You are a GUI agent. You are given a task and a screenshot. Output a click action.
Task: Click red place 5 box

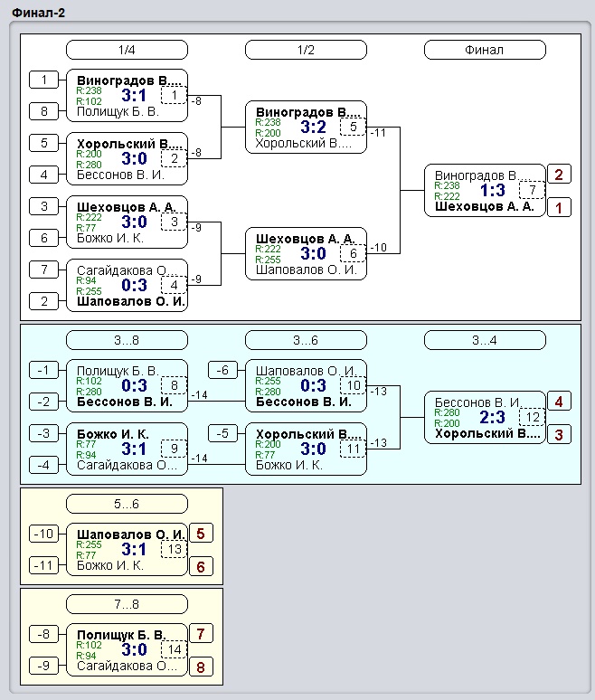tap(201, 534)
